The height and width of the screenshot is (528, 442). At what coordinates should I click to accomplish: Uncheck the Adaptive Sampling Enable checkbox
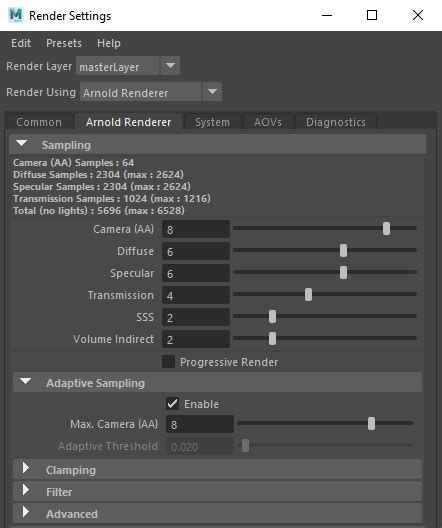pos(172,403)
